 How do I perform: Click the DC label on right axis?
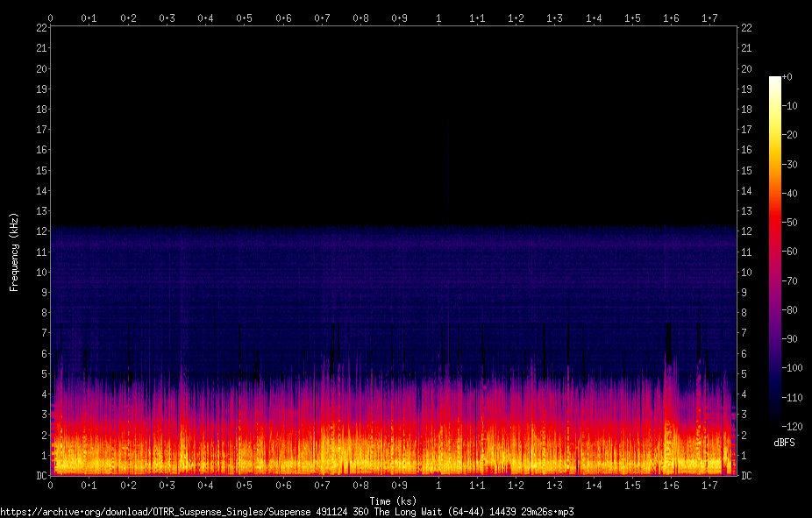point(746,476)
